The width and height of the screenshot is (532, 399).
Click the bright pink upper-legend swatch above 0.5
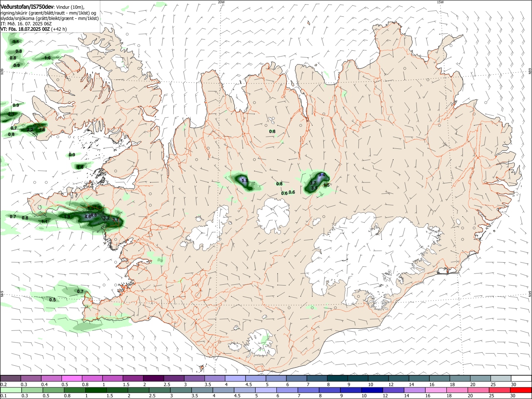[x=71, y=379]
